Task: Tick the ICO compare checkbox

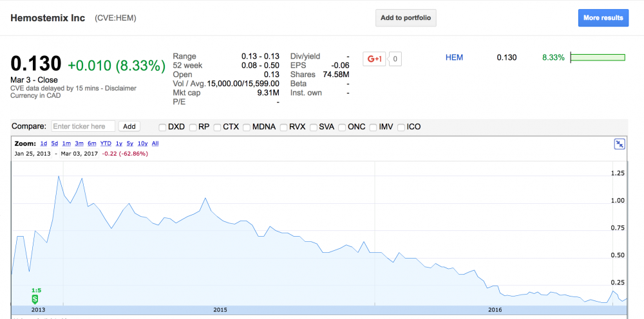Action: pyautogui.click(x=402, y=127)
